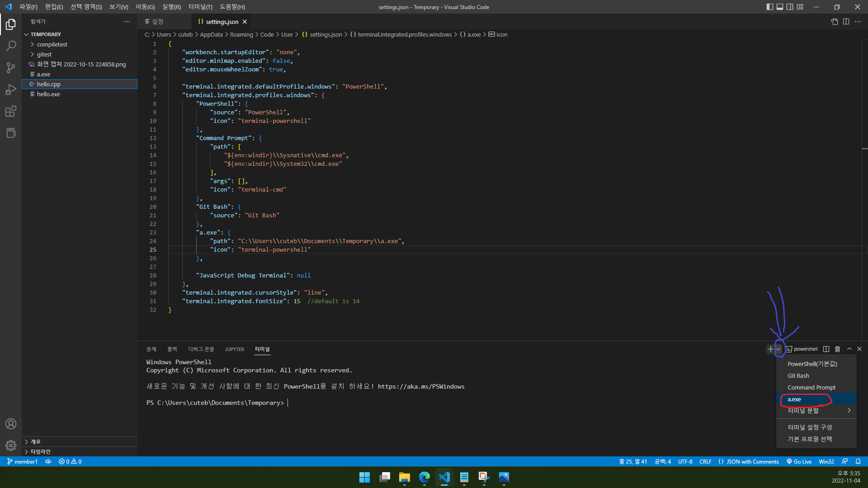Image resolution: width=868 pixels, height=488 pixels.
Task: Open the Manage gear menu
Action: 11,446
